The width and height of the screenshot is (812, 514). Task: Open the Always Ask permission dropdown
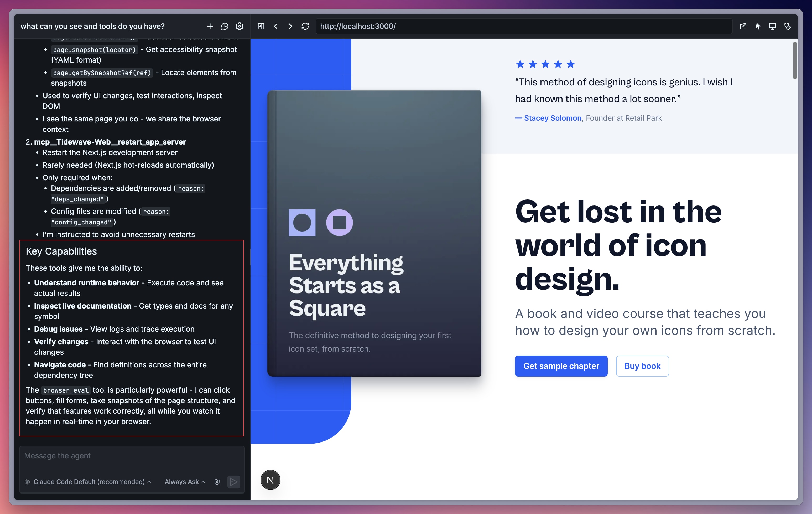(x=184, y=482)
